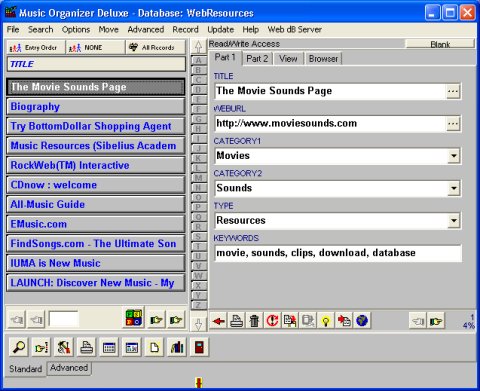Delete record using the trash can icon
Viewport: 480px width, 391px height.
point(254,321)
